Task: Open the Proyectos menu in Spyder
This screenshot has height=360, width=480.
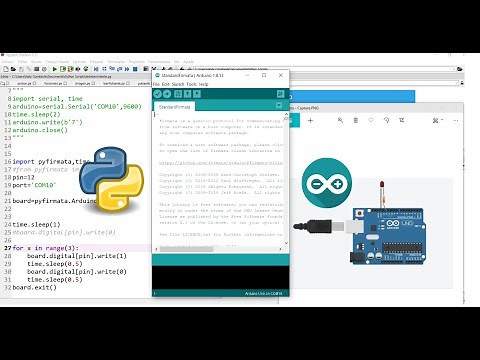Action: pos(136,62)
